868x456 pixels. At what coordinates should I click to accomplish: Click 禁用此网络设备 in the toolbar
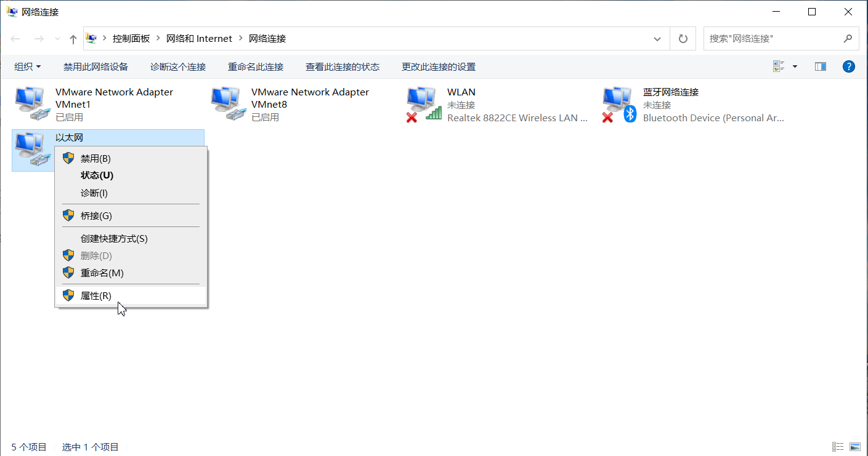coord(95,66)
